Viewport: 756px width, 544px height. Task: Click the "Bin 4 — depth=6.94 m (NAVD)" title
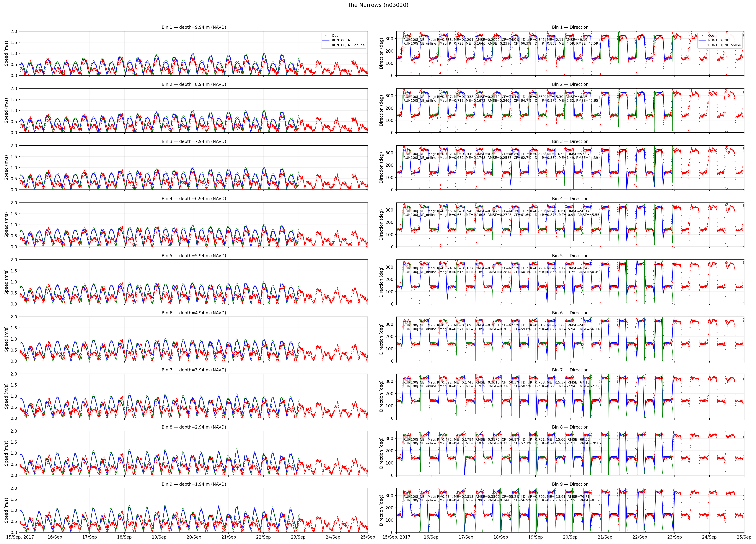194,199
